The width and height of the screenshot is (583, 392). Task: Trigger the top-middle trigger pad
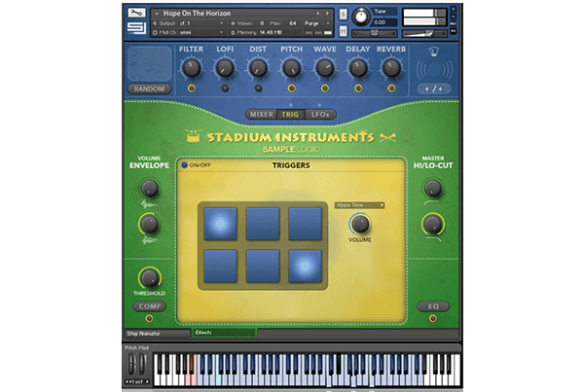point(263,224)
